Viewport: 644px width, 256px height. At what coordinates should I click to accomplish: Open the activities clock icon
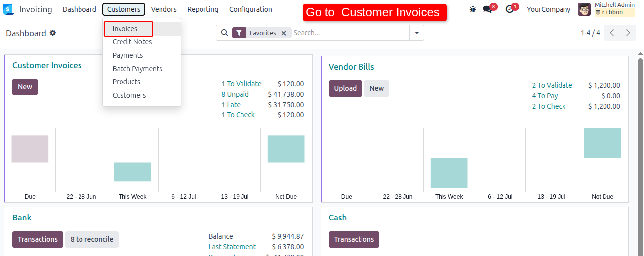coord(510,9)
